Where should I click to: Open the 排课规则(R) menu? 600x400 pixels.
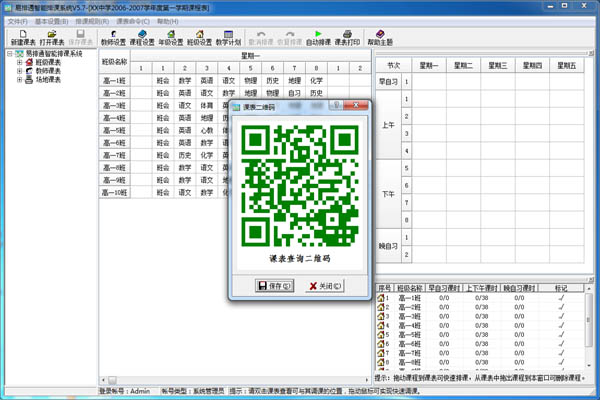(92, 21)
